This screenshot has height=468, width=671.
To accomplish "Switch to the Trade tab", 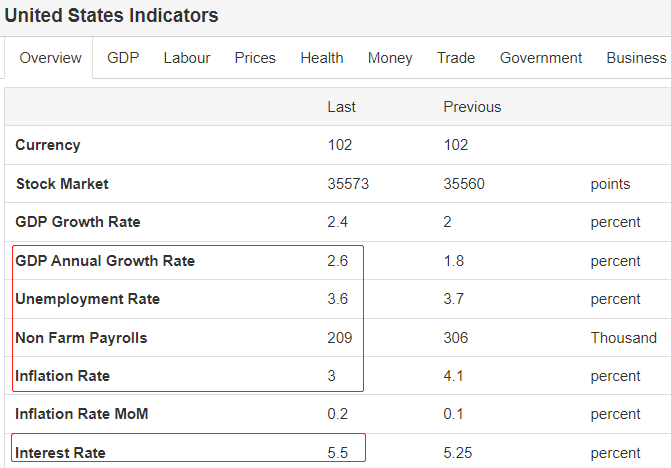I will (456, 58).
